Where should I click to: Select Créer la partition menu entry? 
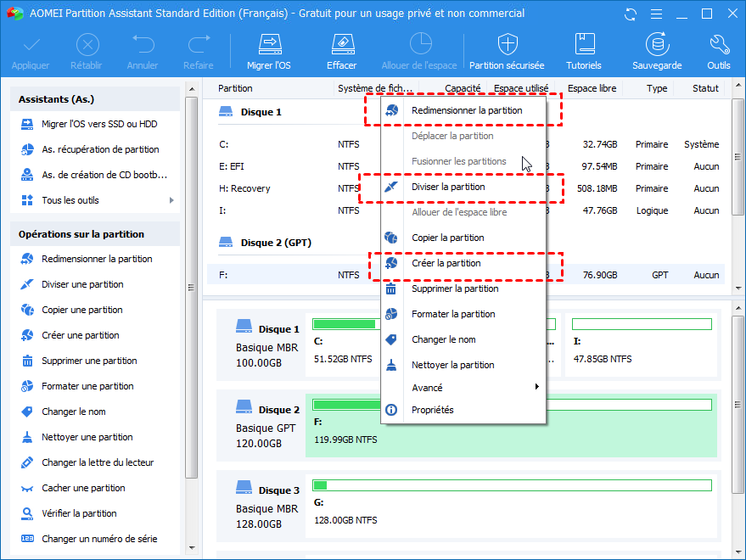pos(446,263)
